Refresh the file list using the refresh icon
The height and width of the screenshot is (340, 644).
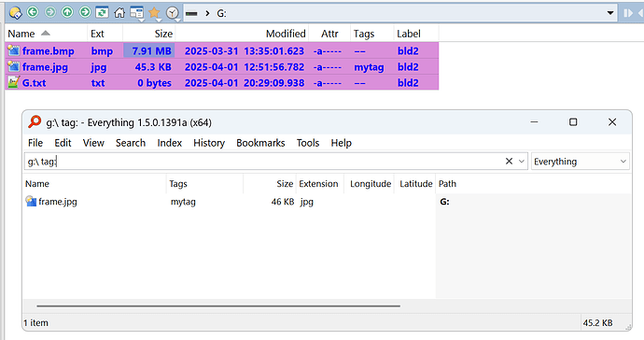(x=102, y=13)
